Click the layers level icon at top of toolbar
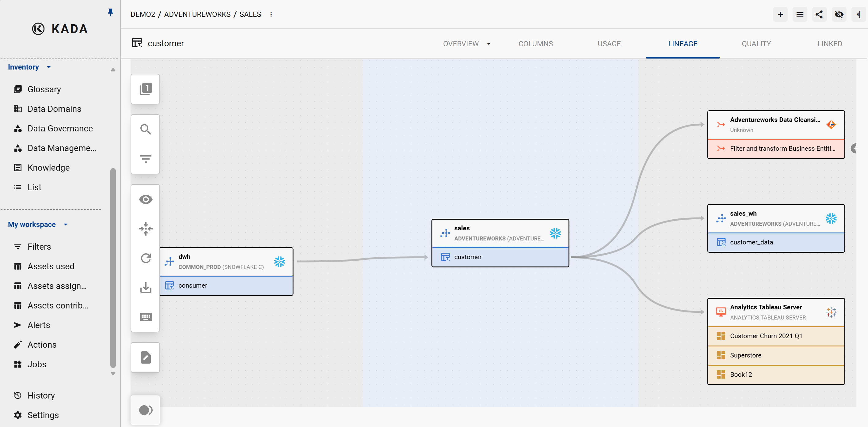Viewport: 868px width, 427px height. 146,89
